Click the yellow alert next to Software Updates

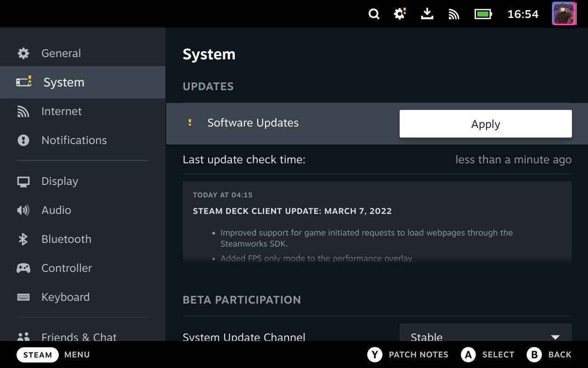coord(190,123)
